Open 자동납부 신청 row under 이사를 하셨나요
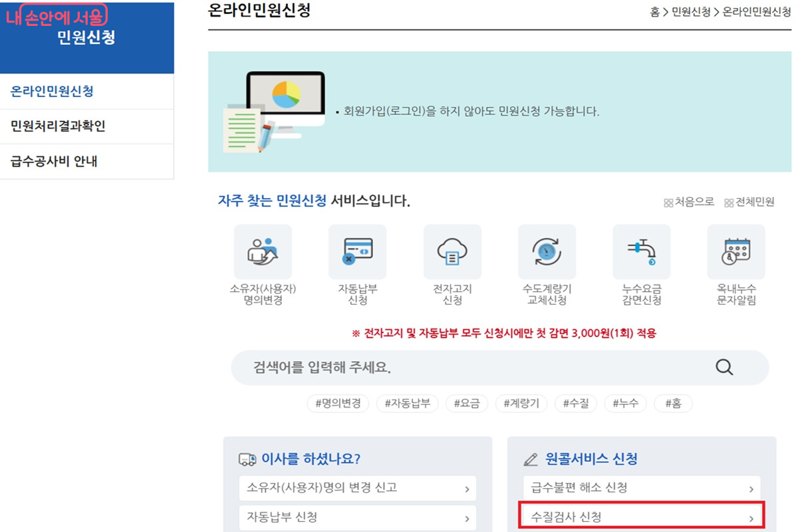The image size is (798, 532). 358,517
